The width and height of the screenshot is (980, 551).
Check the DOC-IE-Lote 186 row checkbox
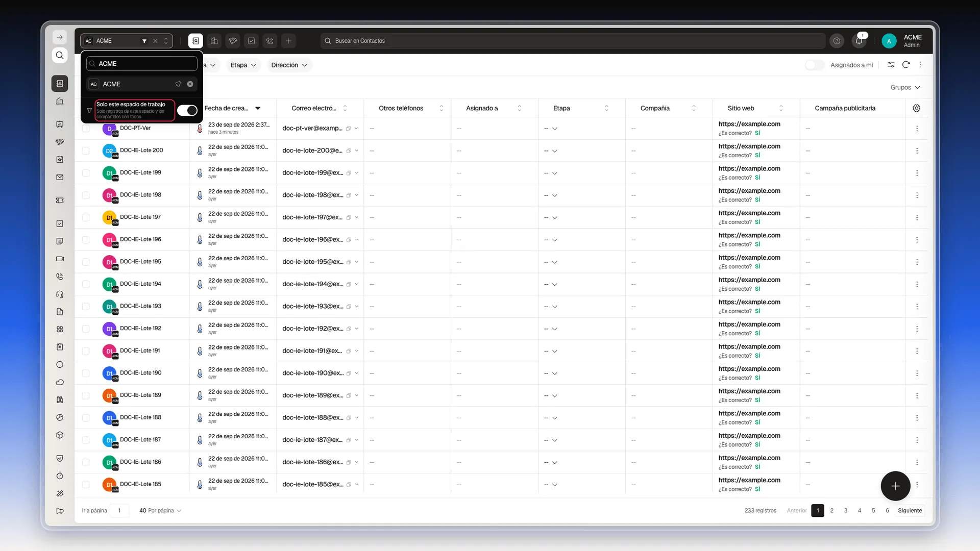tap(86, 462)
